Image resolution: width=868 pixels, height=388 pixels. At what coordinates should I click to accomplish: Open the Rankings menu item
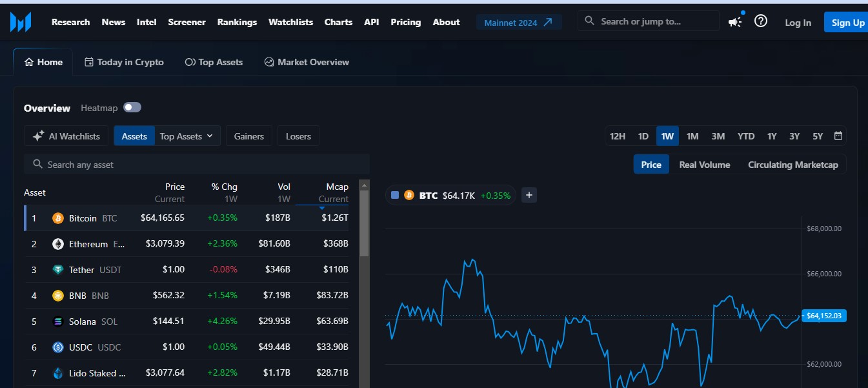237,22
